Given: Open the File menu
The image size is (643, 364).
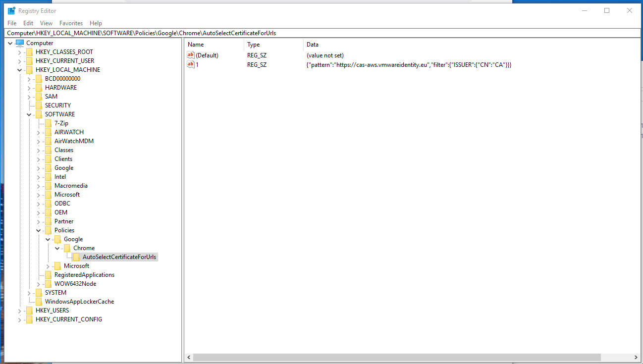Looking at the screenshot, I should point(12,23).
